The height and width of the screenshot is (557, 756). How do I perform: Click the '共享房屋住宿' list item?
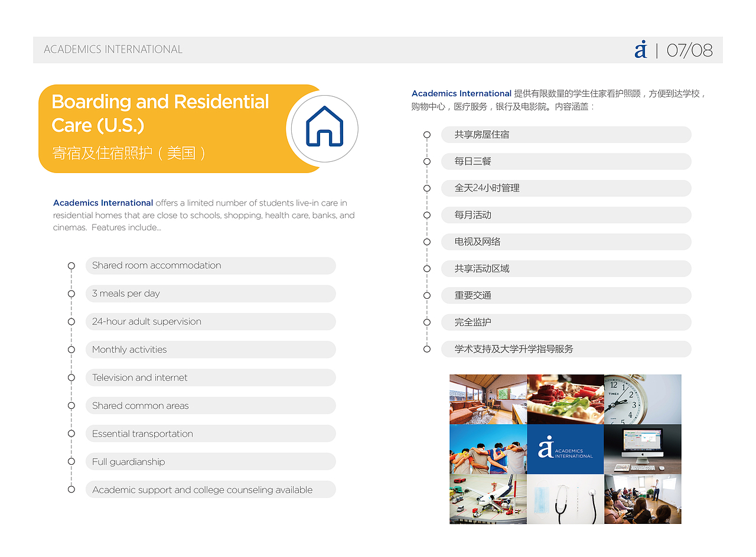point(566,135)
